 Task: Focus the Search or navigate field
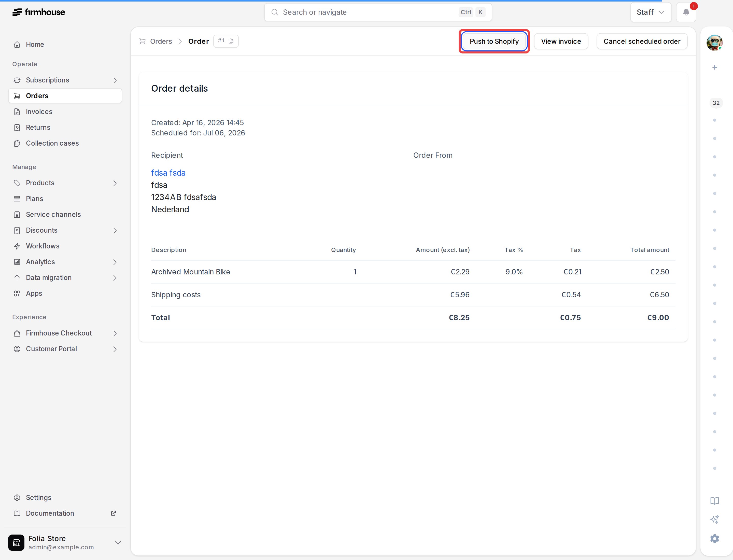(378, 12)
